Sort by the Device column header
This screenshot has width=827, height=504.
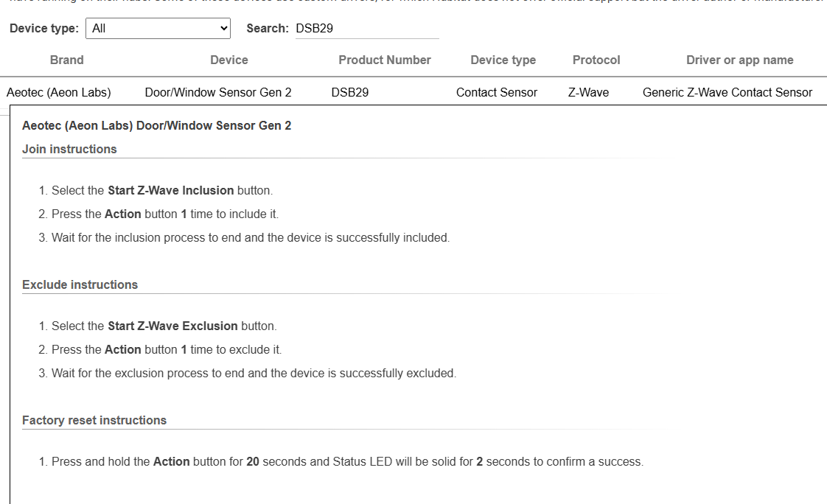(229, 60)
